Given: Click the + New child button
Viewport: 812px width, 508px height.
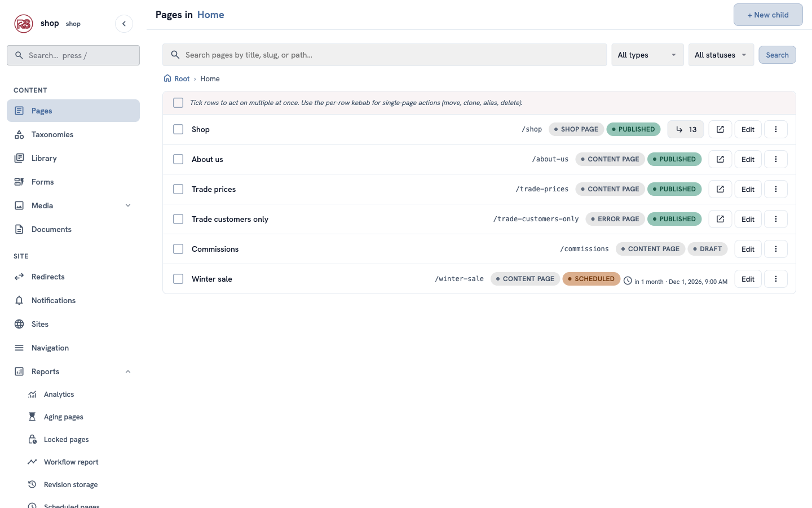Looking at the screenshot, I should tap(768, 15).
